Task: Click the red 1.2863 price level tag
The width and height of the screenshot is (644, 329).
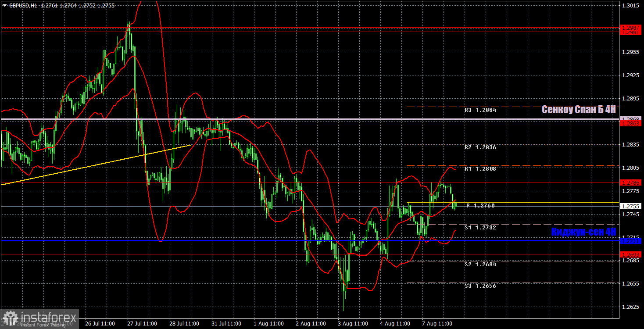Action: click(631, 124)
